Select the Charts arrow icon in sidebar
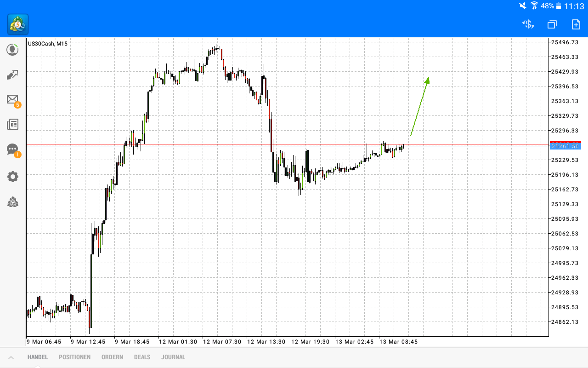The height and width of the screenshot is (368, 588). pyautogui.click(x=12, y=75)
